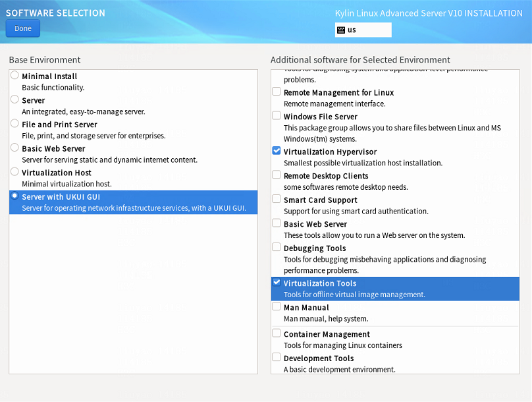This screenshot has width=532, height=402.
Task: Select File and Print Server radio button
Action: click(x=14, y=123)
